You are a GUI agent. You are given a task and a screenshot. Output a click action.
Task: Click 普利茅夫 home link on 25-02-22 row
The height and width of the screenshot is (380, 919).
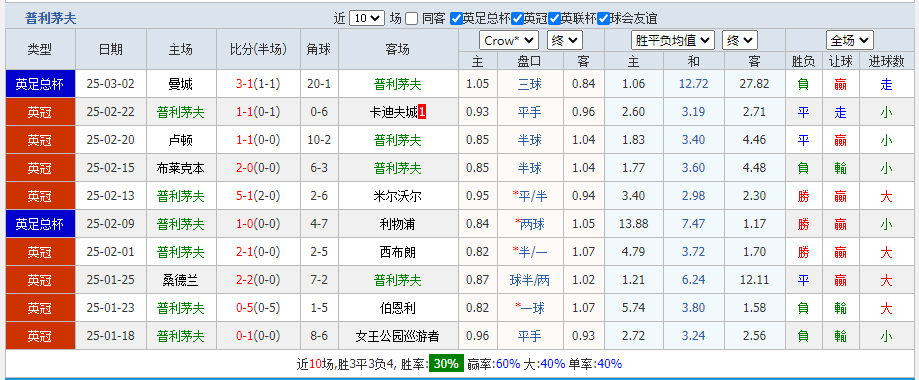click(x=181, y=112)
